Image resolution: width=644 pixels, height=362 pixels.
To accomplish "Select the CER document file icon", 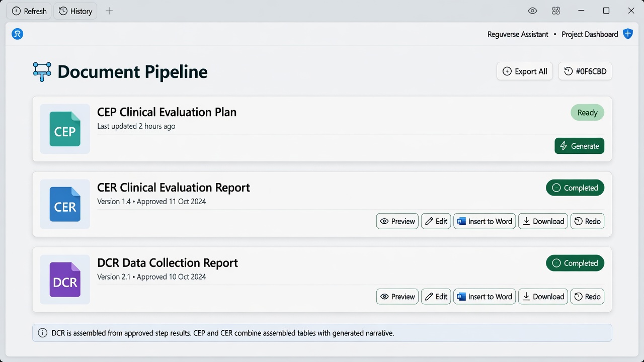I will pyautogui.click(x=65, y=204).
